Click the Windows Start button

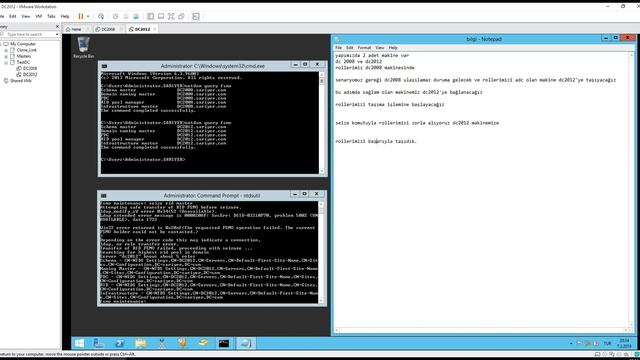pyautogui.click(x=79, y=343)
